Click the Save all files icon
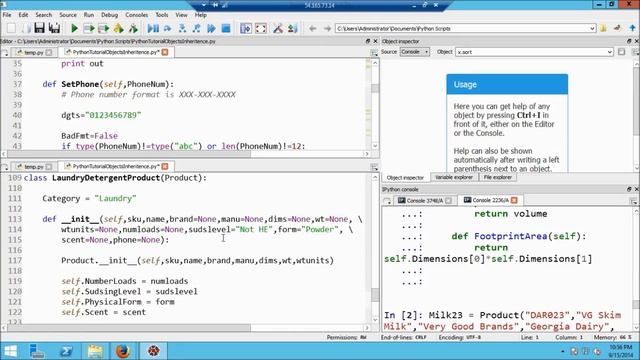 tap(54, 28)
